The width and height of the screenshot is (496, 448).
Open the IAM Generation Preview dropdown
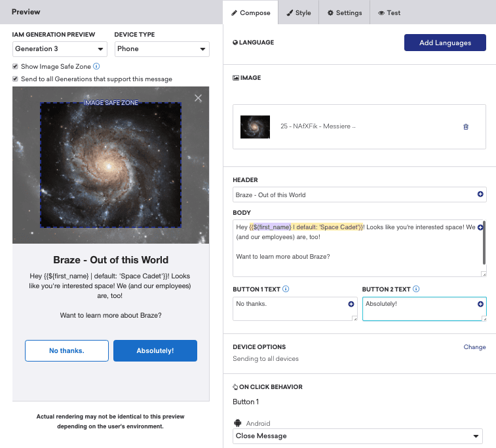60,49
